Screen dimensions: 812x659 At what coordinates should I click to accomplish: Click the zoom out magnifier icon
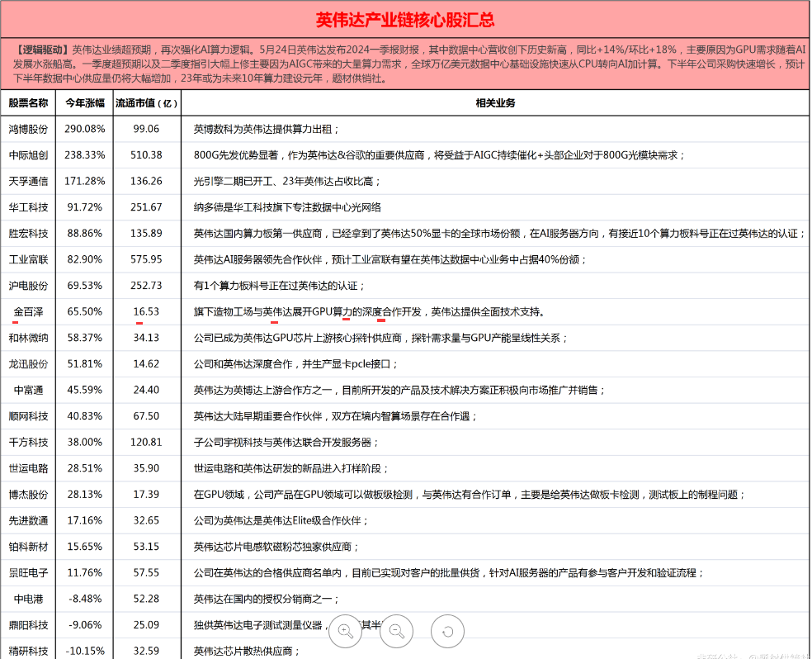(397, 632)
